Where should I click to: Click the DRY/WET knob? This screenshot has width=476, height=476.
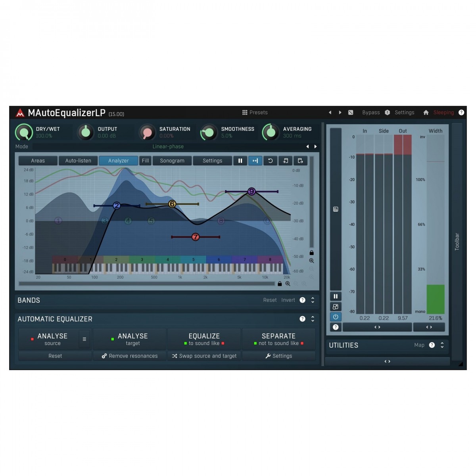tap(24, 132)
